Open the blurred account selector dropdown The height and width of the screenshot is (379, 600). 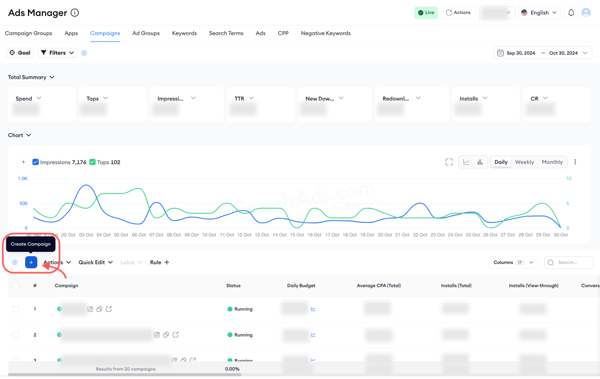(496, 13)
